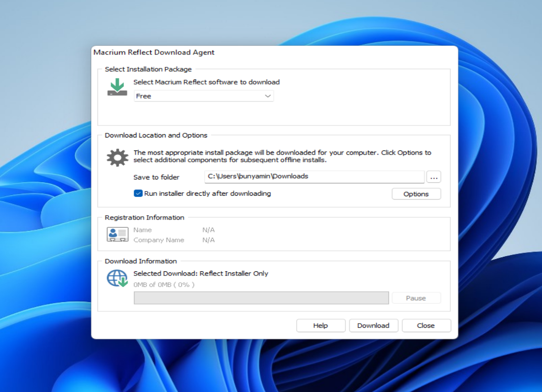Click the Close button
This screenshot has width=542, height=392.
pyautogui.click(x=426, y=325)
